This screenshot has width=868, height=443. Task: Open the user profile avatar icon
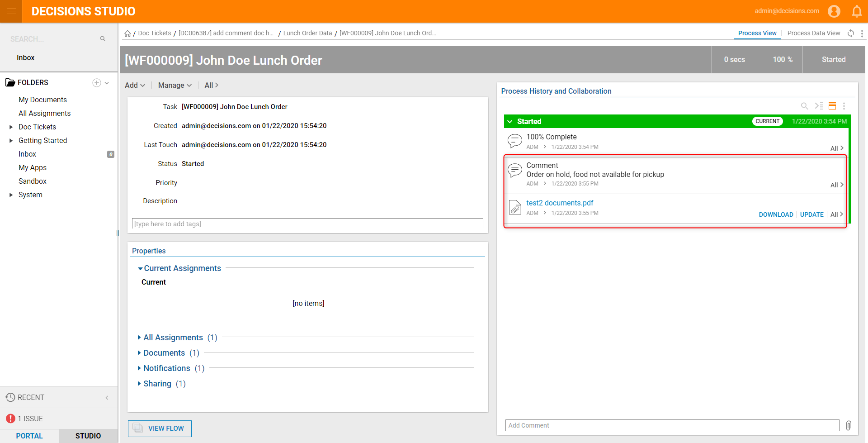tap(834, 11)
